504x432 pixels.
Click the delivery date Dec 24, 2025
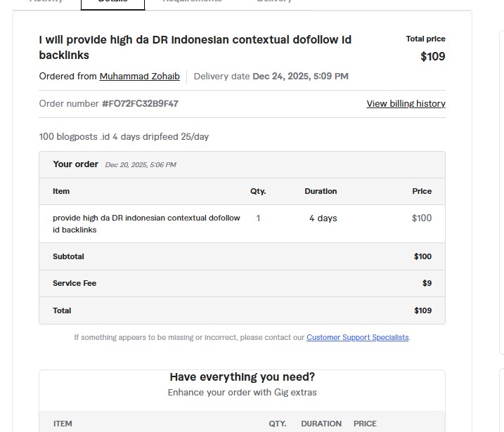pos(300,76)
